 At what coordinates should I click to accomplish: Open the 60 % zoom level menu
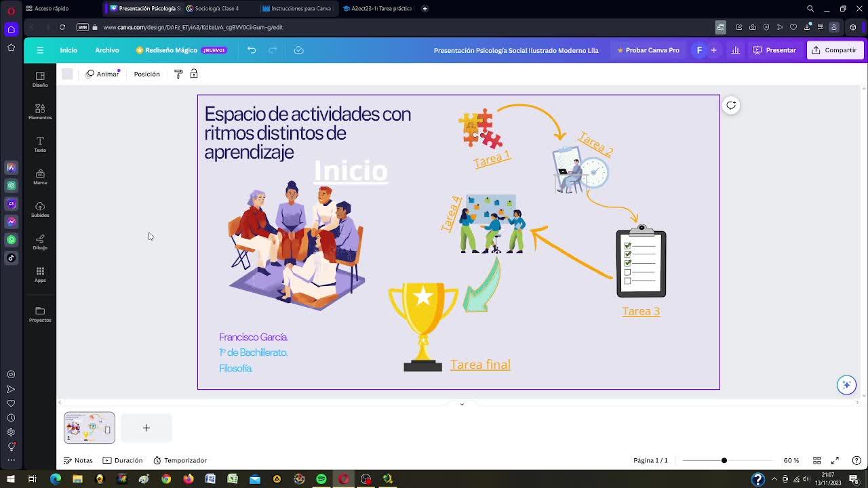pos(791,460)
